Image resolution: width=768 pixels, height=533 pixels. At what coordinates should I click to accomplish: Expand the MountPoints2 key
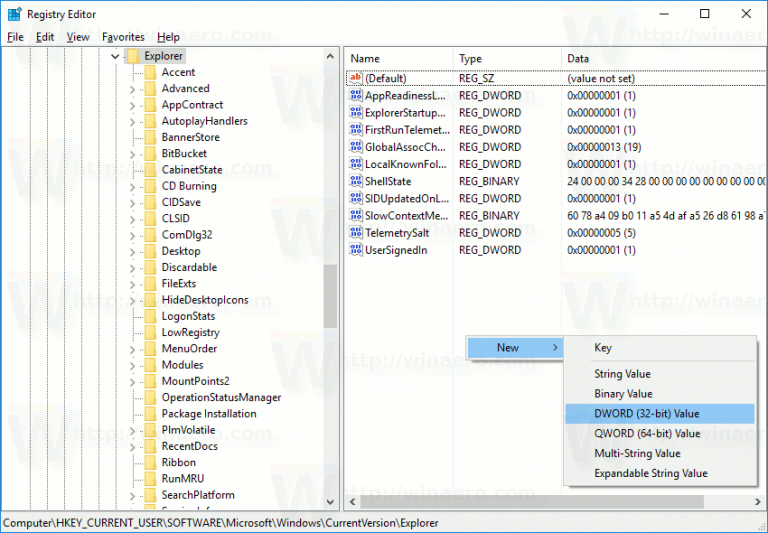pos(132,382)
